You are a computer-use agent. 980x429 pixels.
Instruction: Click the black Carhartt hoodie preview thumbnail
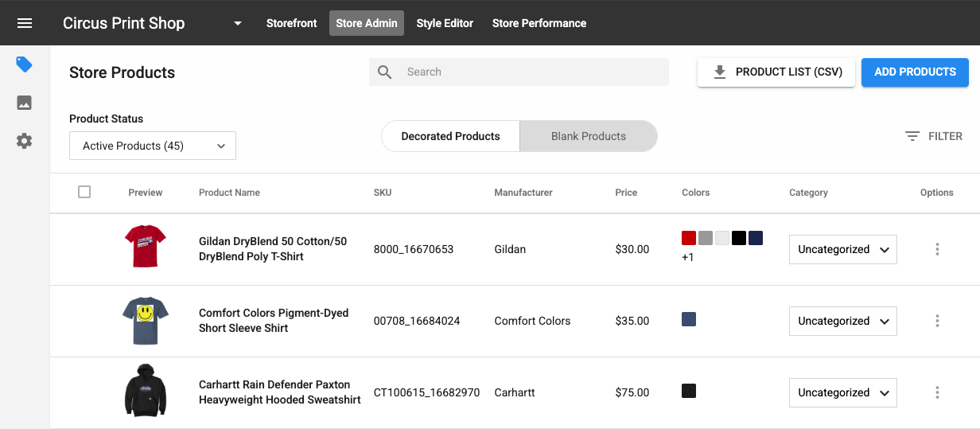146,391
